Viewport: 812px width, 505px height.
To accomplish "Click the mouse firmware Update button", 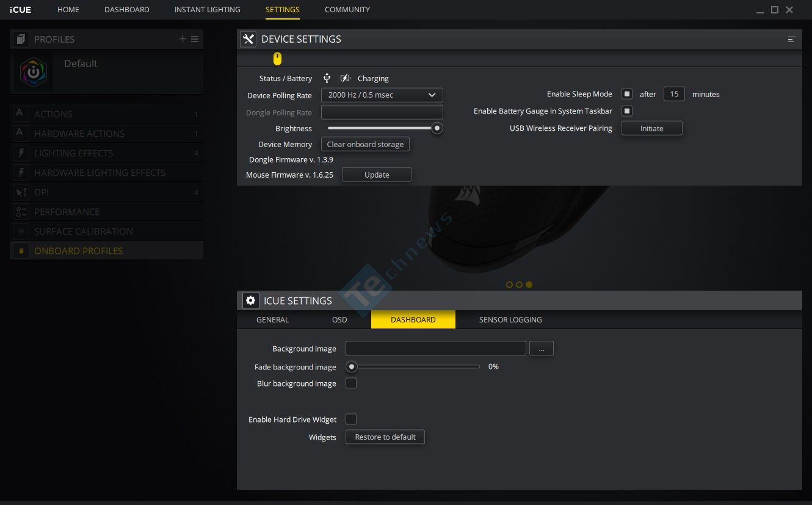I will (377, 175).
